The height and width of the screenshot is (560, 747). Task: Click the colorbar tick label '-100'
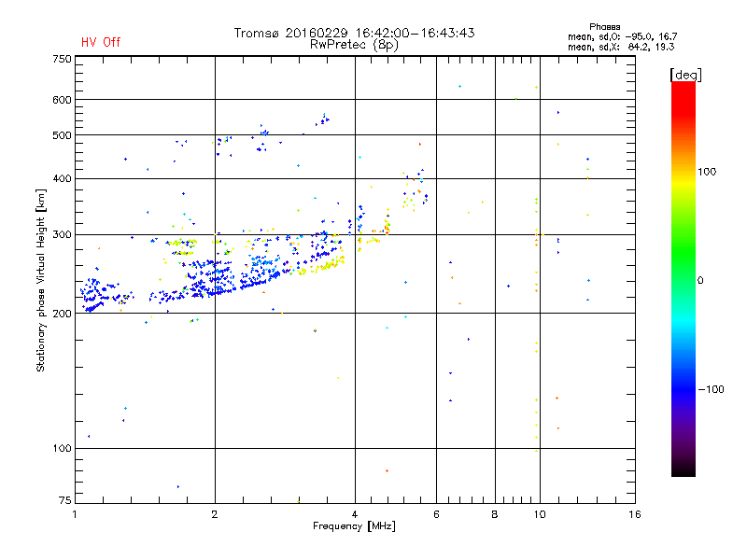pos(711,389)
